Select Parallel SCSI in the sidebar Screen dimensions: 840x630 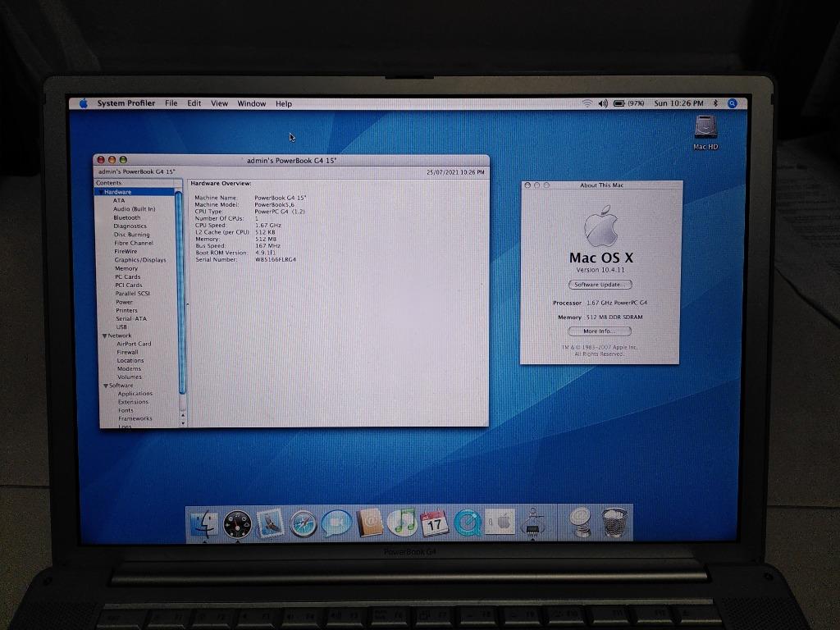coord(133,294)
